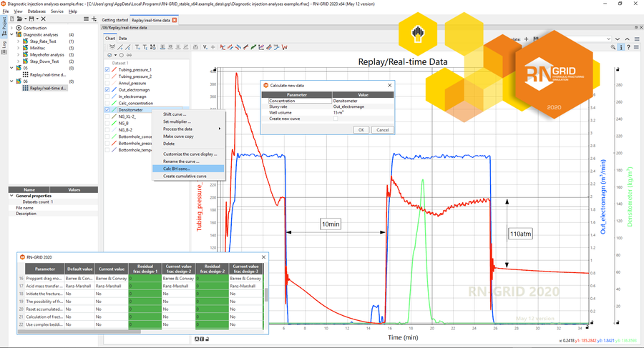Close the Replay/real-time data tab
Screen dimensions: 644x348
[x=174, y=20]
